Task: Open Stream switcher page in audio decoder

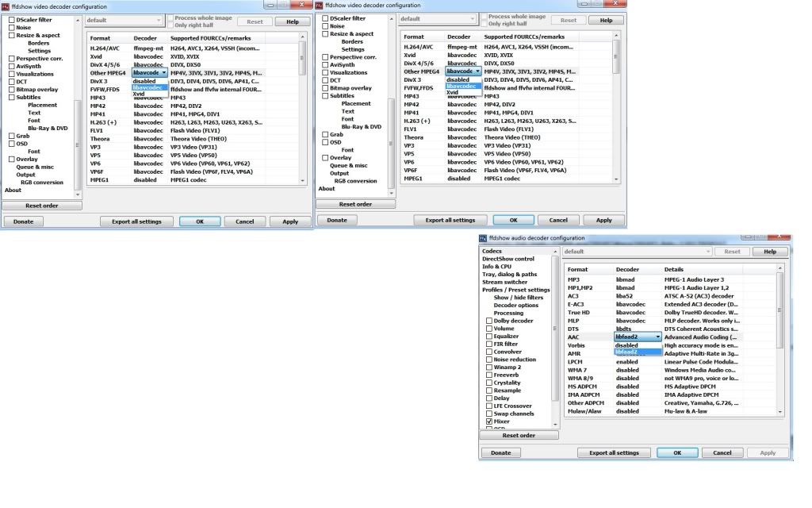Action: [505, 282]
